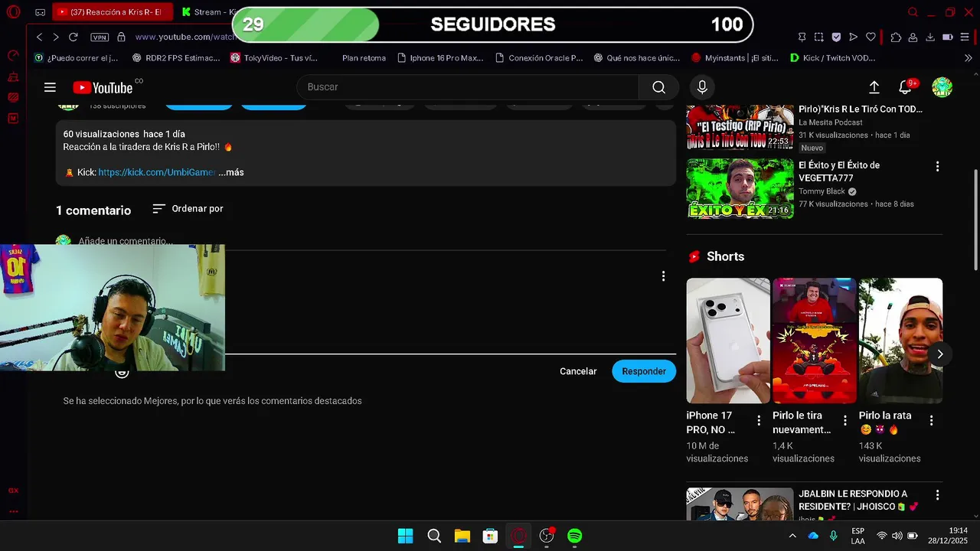Toggle the VPN badge in the address bar
Image resolution: width=980 pixels, height=551 pixels.
pos(100,37)
